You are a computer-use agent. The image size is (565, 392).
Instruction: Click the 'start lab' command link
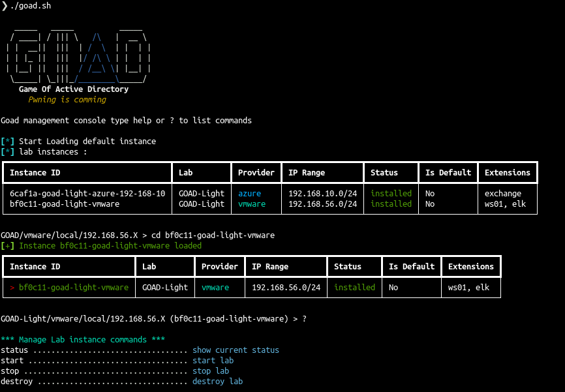tap(213, 360)
